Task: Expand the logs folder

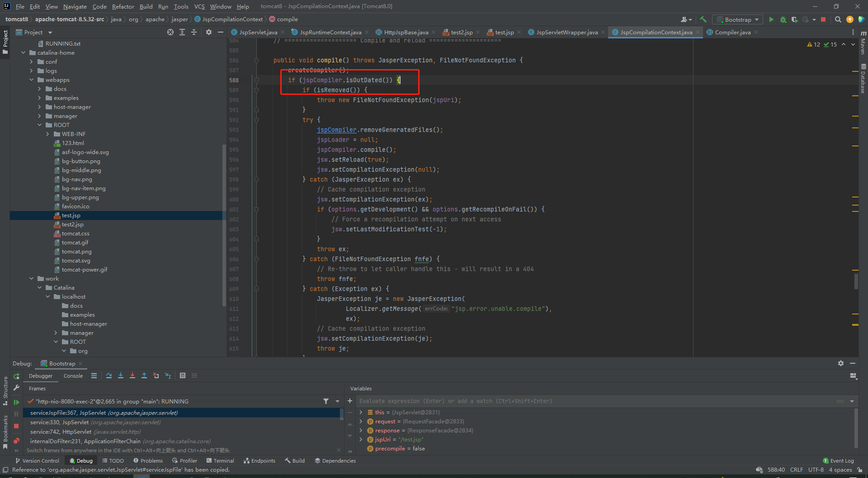Action: (x=32, y=71)
